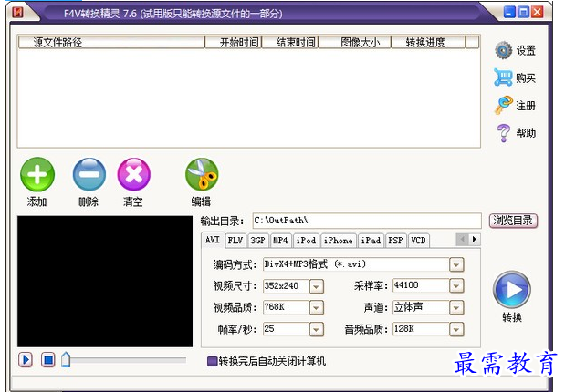Switch to the FLV tab
Screen dimensions: 565x392
tap(235, 241)
